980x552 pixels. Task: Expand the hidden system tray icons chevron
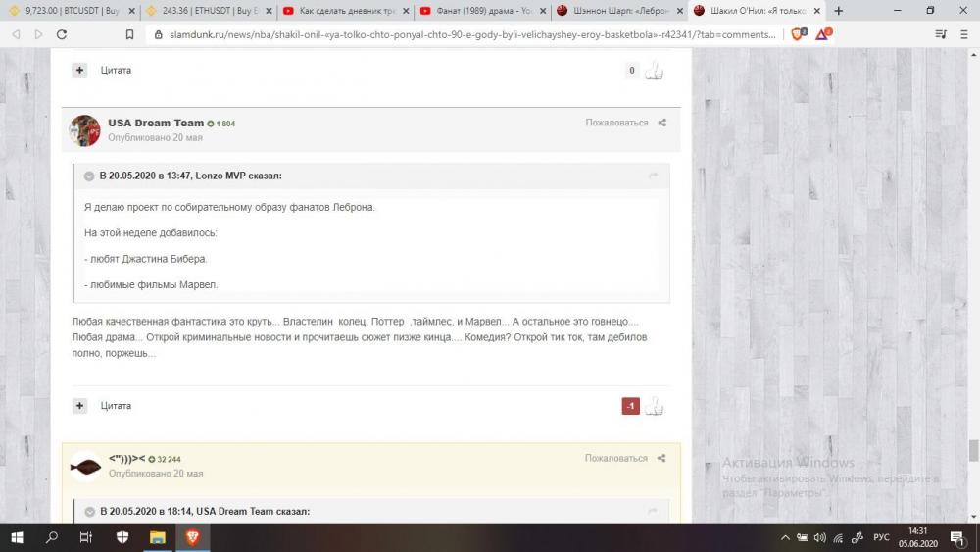click(x=786, y=537)
